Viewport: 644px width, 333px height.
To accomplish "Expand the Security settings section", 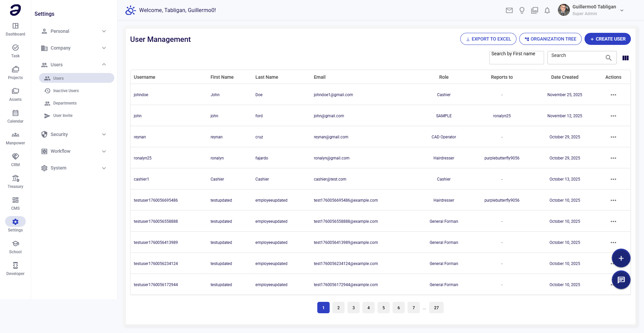I will pos(74,134).
